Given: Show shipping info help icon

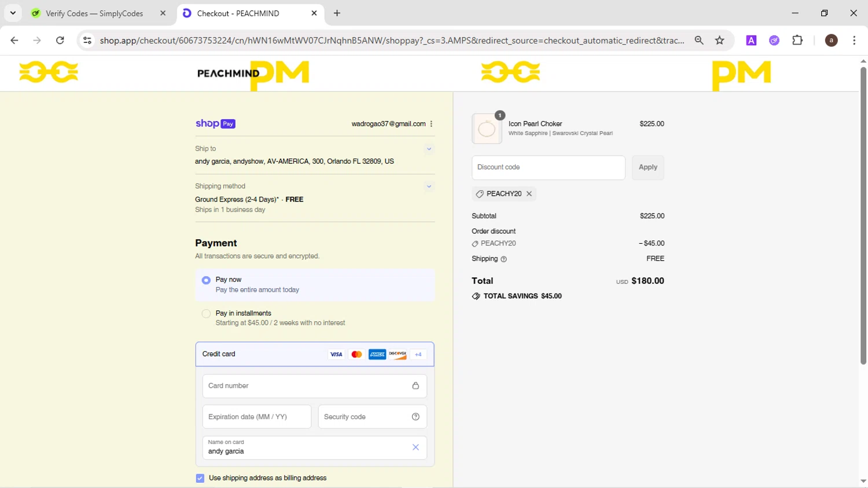Looking at the screenshot, I should [x=503, y=259].
